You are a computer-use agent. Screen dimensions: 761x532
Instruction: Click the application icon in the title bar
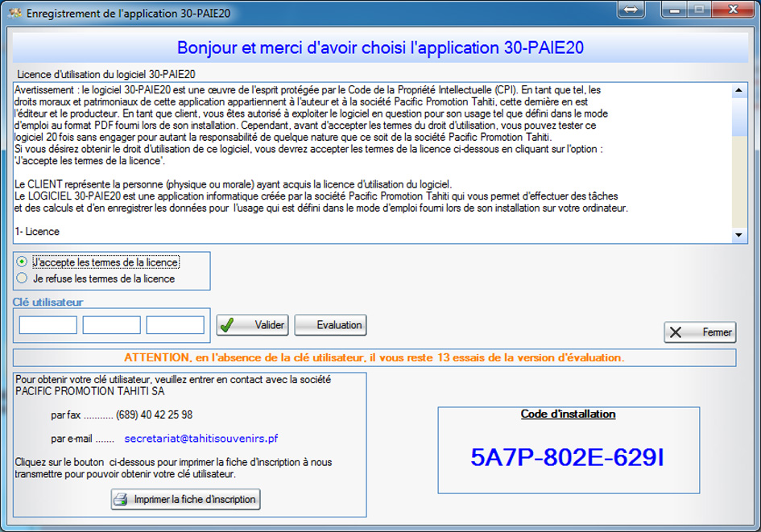pos(15,13)
